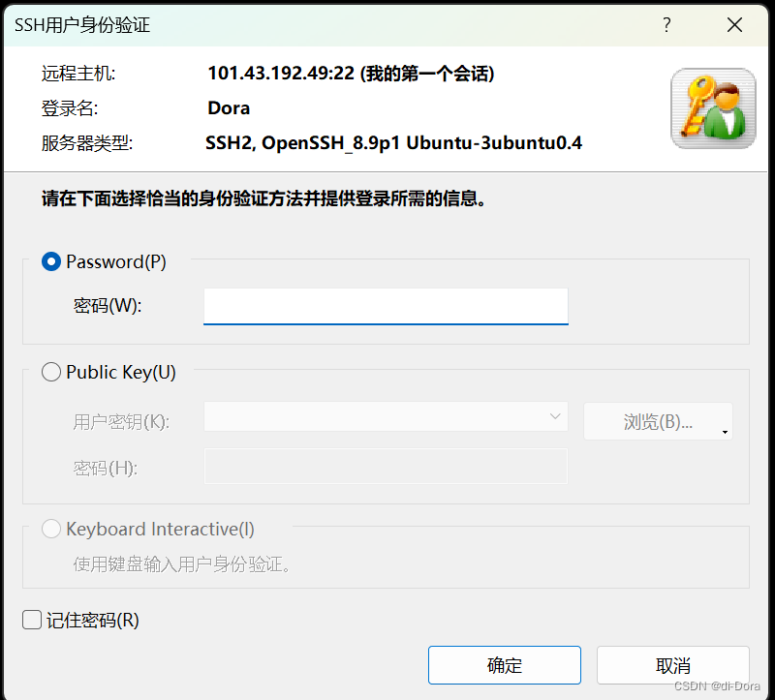Viewport: 775px width, 700px height.
Task: Click the 服务器类型 label
Action: tap(87, 143)
